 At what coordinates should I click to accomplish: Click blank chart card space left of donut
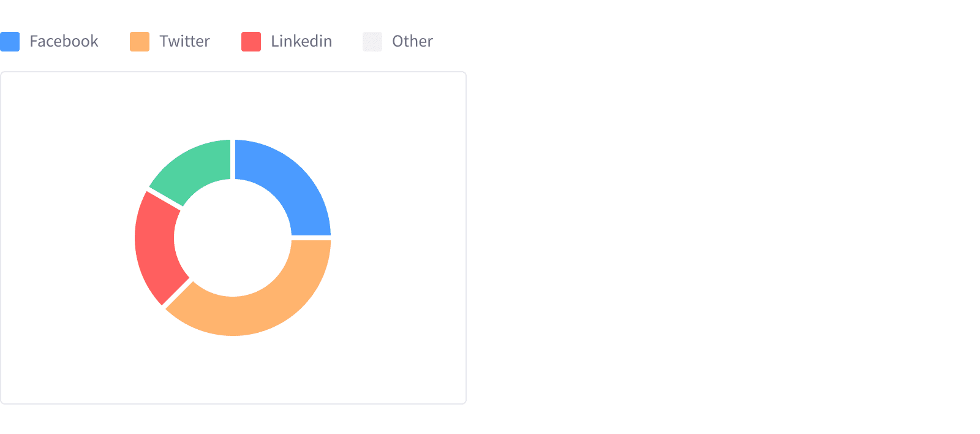pos(67,238)
